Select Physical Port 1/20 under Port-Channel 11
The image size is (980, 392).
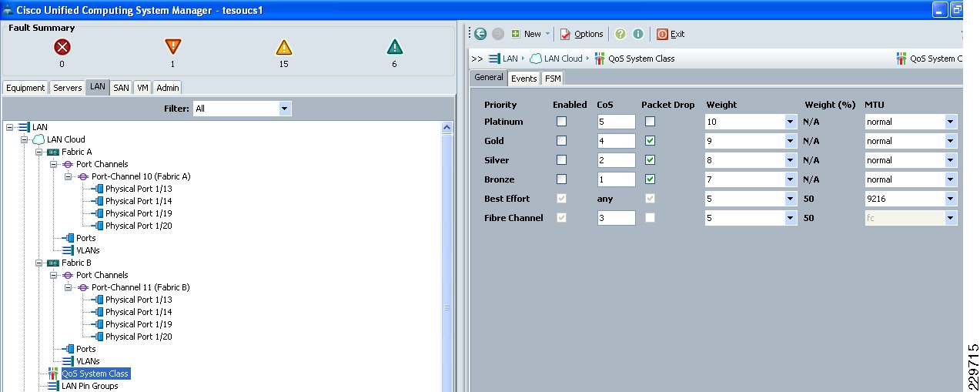[139, 337]
